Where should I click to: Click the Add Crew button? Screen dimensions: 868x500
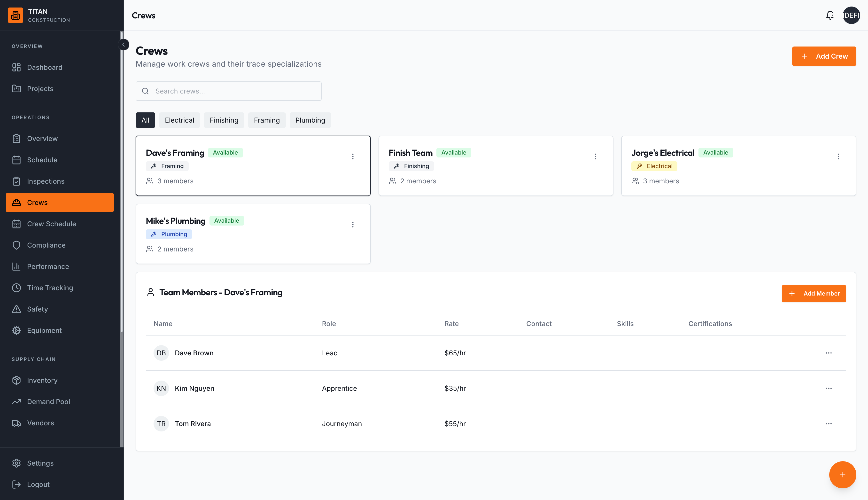[824, 56]
